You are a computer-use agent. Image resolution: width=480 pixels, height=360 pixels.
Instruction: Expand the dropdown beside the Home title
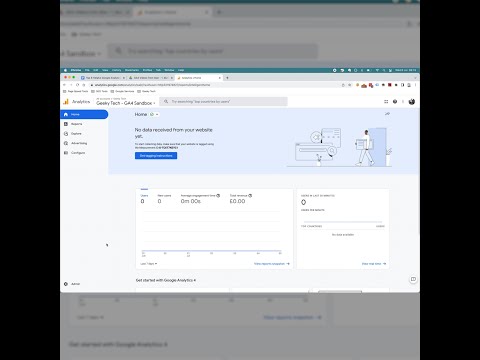pyautogui.click(x=157, y=114)
